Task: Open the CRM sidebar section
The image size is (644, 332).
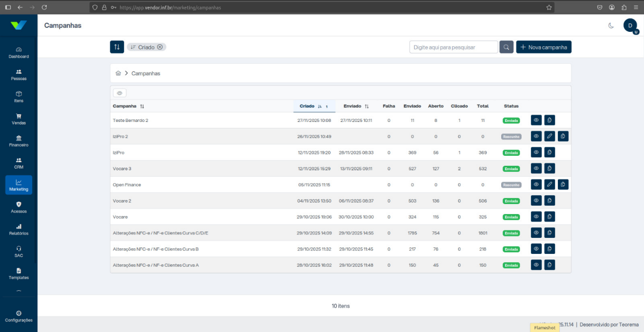Action: [18, 163]
